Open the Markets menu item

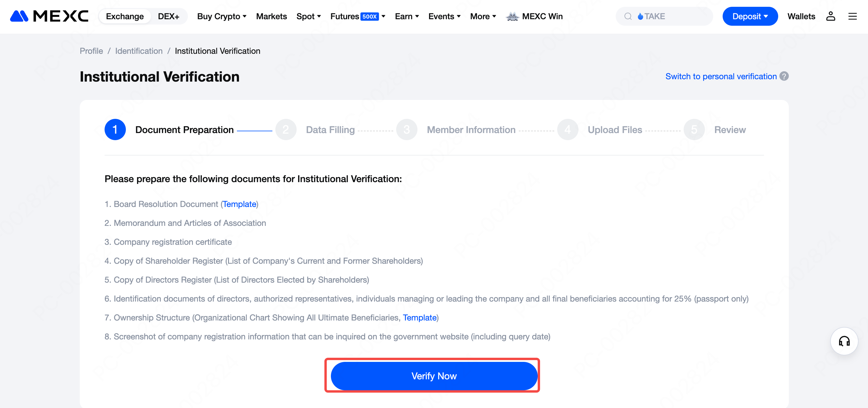271,16
